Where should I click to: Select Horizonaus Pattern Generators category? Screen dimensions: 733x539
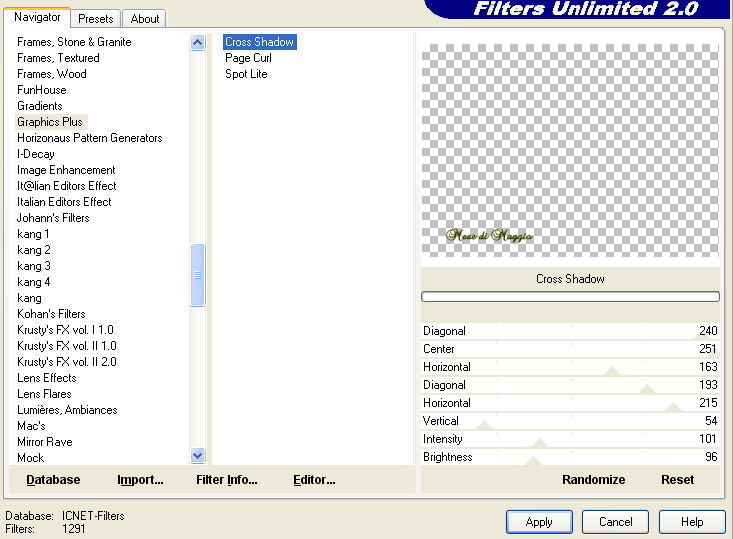pyautogui.click(x=89, y=138)
